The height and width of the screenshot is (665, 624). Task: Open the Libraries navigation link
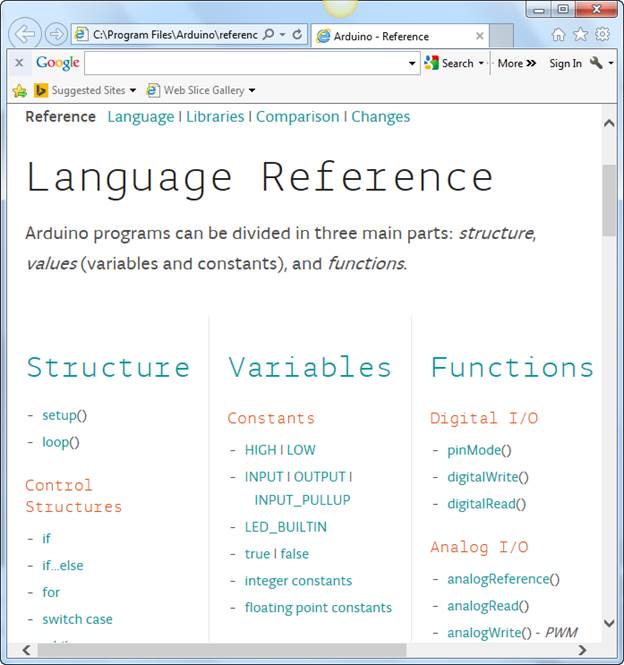tap(215, 117)
